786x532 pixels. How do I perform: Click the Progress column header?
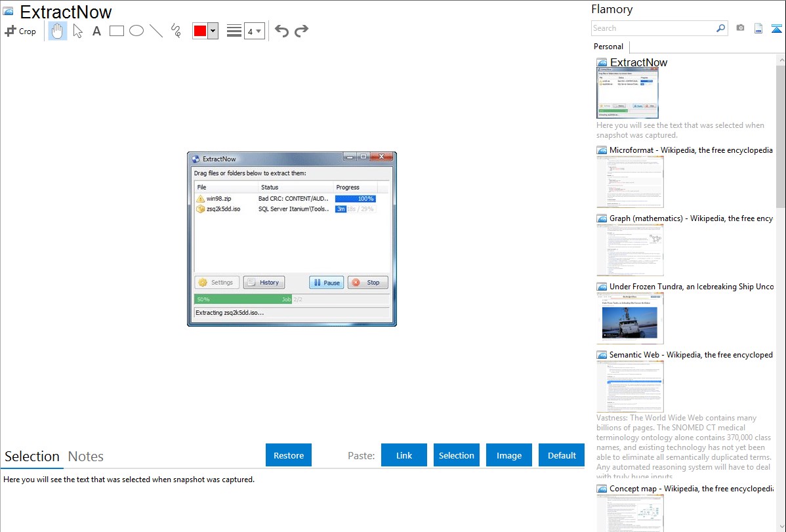tap(356, 187)
